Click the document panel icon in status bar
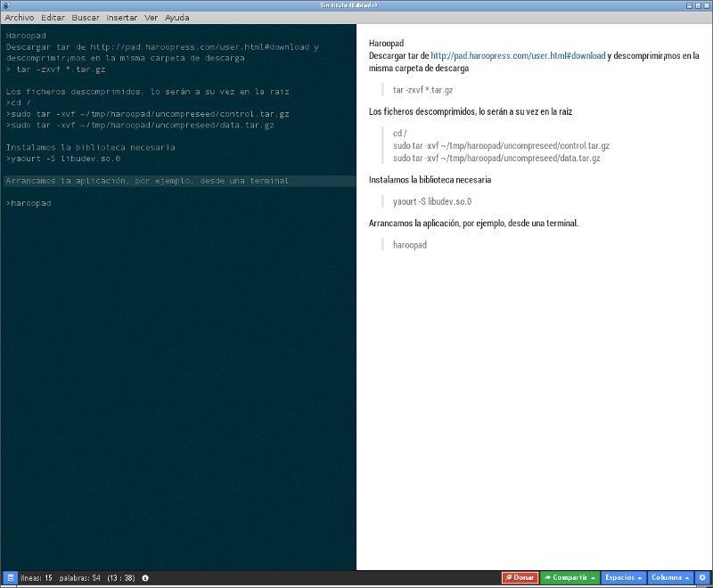The width and height of the screenshot is (713, 588). (x=10, y=577)
